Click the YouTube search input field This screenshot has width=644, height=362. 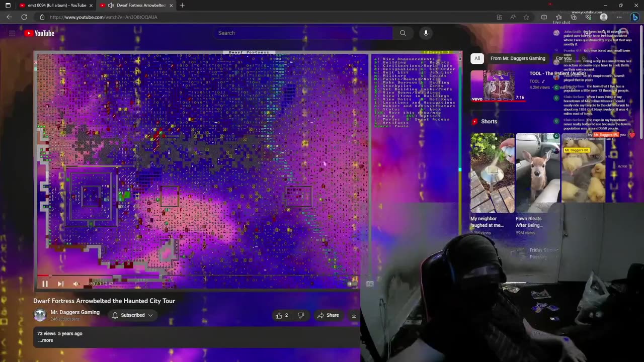click(303, 33)
